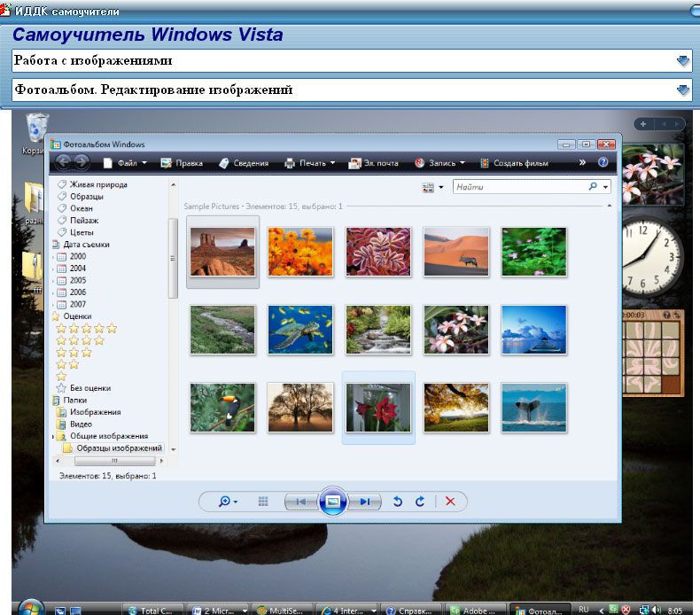Start slideshow with round center button
The height and width of the screenshot is (615, 700).
332,502
